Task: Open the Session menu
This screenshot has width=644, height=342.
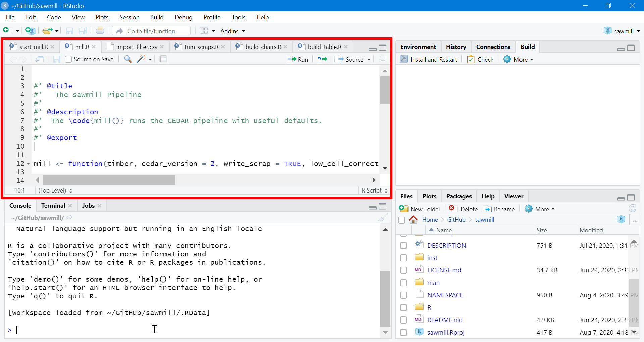Action: point(129,17)
